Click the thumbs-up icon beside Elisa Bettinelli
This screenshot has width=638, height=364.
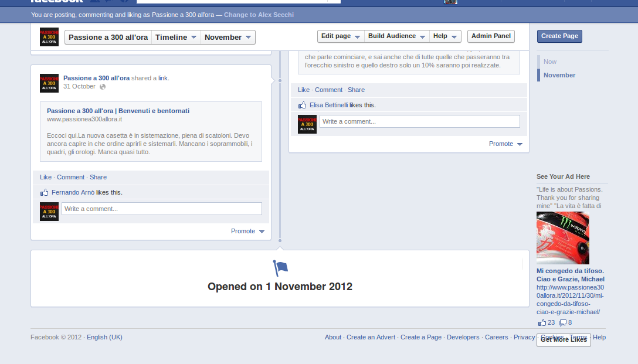tap(302, 105)
